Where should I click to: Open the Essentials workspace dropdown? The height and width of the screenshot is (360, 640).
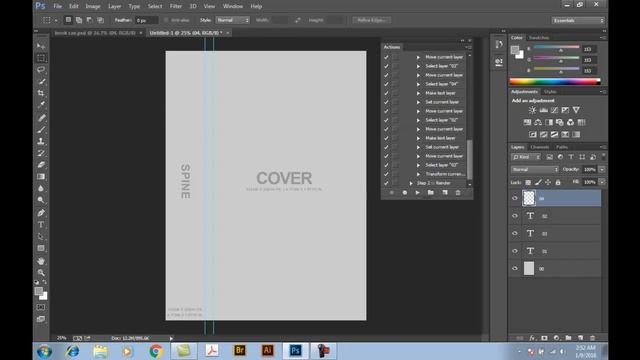tap(578, 20)
